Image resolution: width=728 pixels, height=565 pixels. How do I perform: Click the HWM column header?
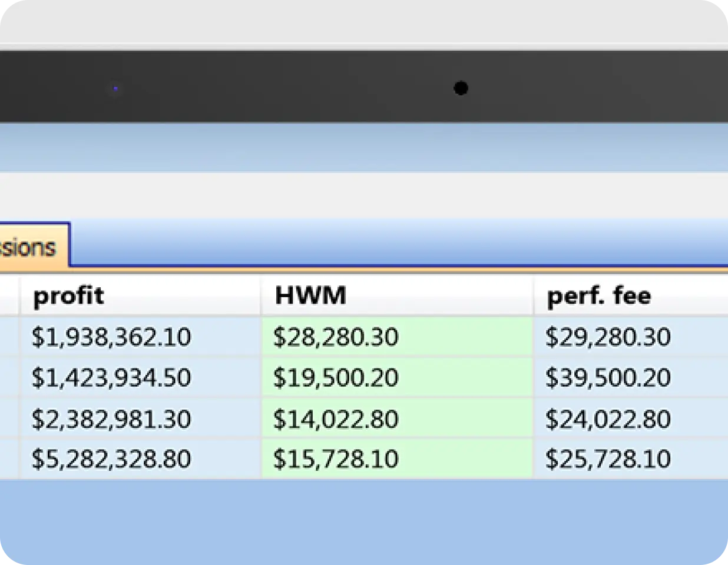pyautogui.click(x=310, y=295)
